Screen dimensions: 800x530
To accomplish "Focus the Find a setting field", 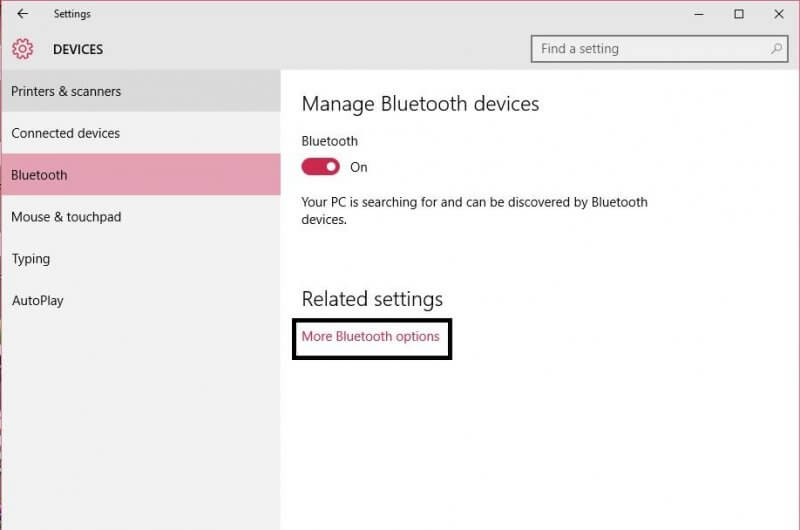I will coord(659,49).
